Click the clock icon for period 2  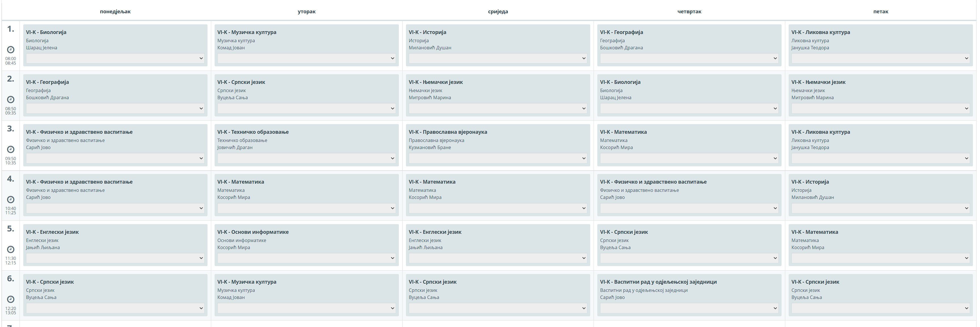click(x=11, y=99)
